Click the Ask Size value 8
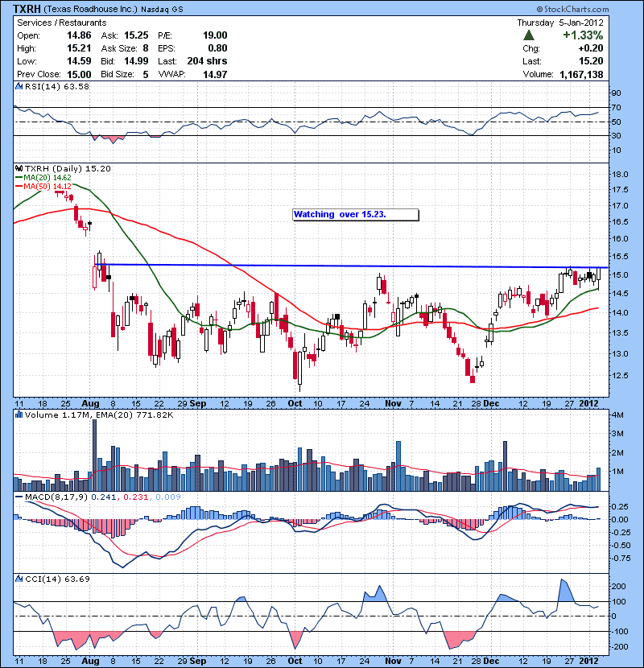 (146, 48)
